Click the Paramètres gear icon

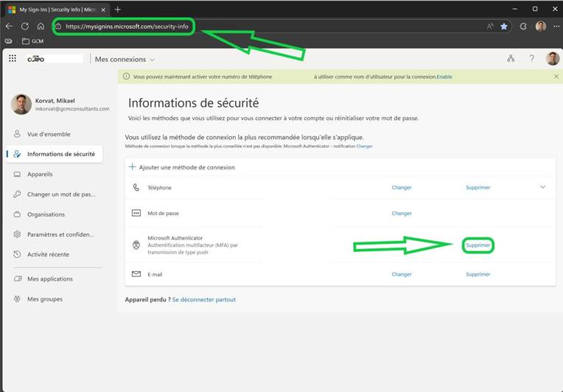coord(17,234)
